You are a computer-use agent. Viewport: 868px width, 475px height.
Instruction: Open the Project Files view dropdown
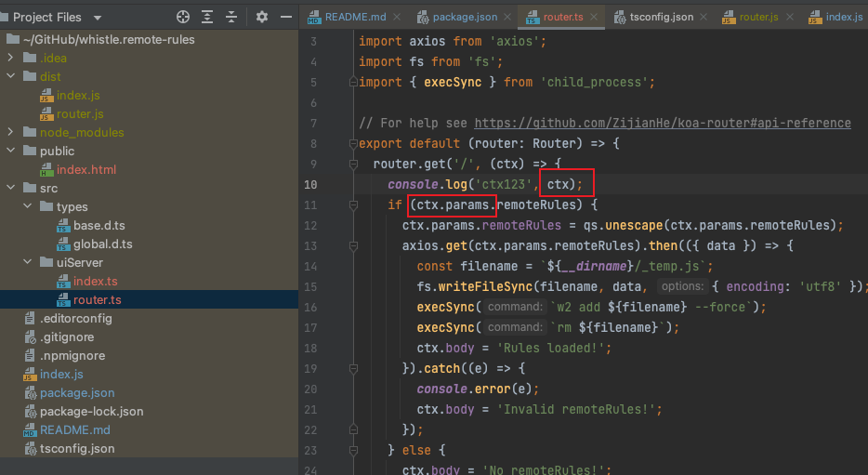98,18
